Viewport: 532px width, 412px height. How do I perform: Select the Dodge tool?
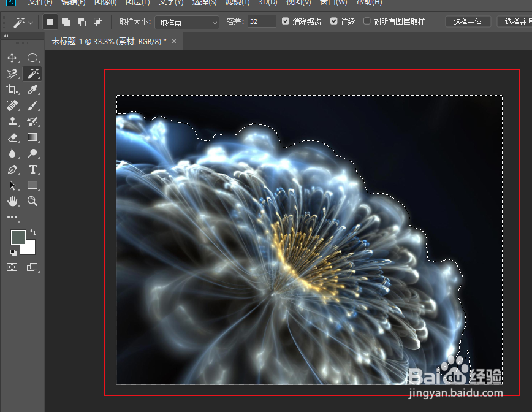(x=32, y=153)
